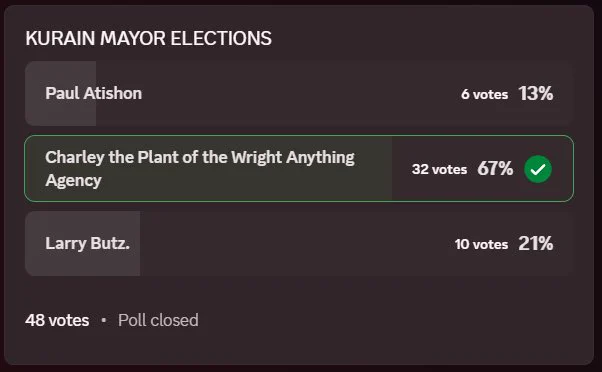Click the 13% percentage label
Screen dimensions: 602x372
point(536,93)
